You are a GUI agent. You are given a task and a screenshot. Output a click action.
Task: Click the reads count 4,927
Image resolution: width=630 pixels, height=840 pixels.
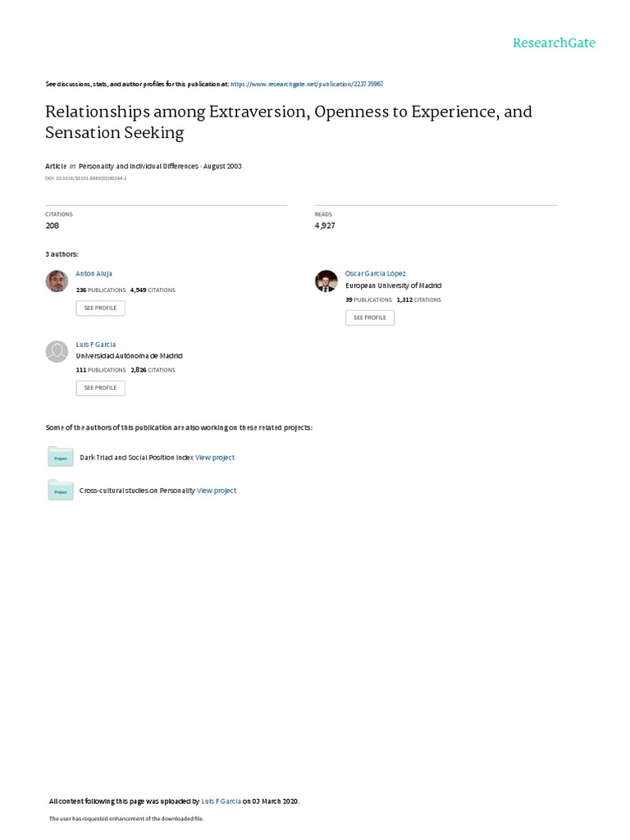[x=325, y=225]
